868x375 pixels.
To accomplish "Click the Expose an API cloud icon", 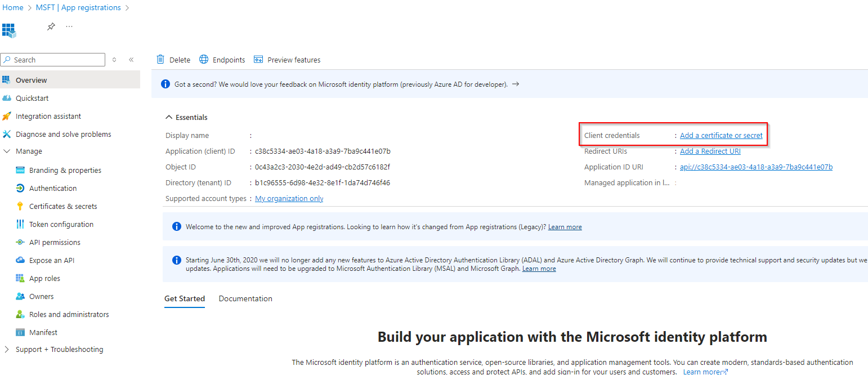I will [20, 260].
